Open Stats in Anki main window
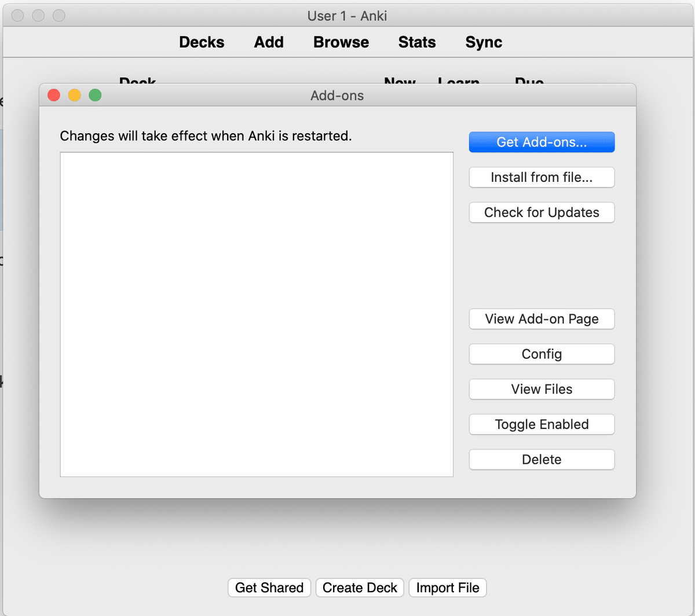 click(417, 42)
